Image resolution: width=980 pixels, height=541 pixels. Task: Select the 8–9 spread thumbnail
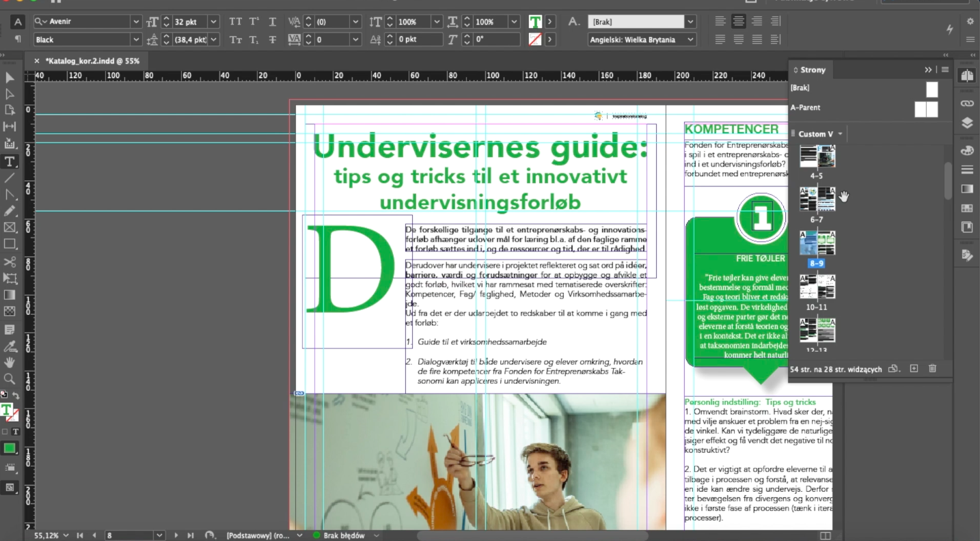[x=817, y=243]
